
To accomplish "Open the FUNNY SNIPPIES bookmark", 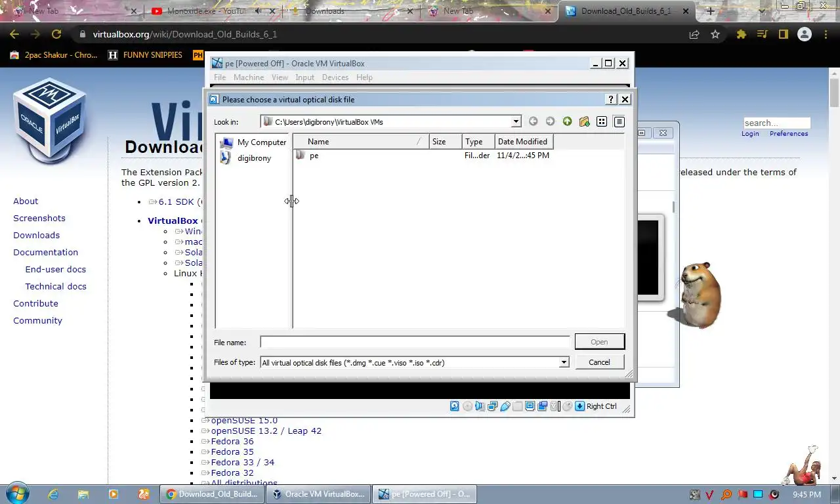I will [145, 55].
